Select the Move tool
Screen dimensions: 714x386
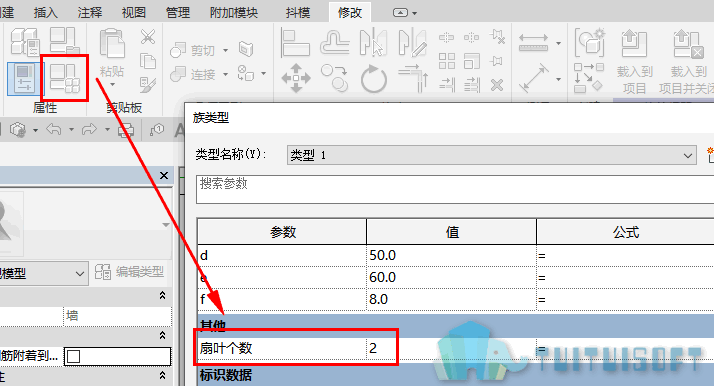(x=296, y=78)
